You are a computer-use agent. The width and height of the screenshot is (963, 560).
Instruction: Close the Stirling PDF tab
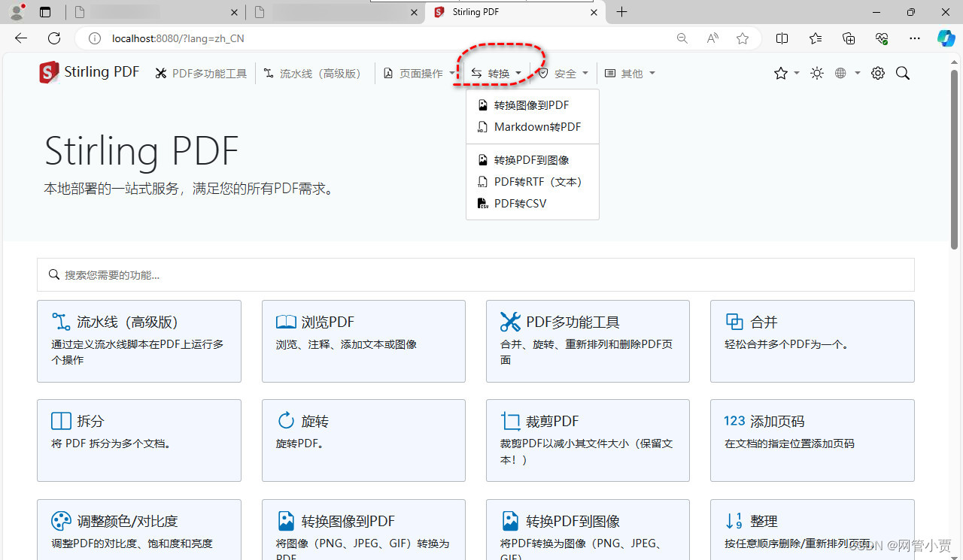pos(594,13)
